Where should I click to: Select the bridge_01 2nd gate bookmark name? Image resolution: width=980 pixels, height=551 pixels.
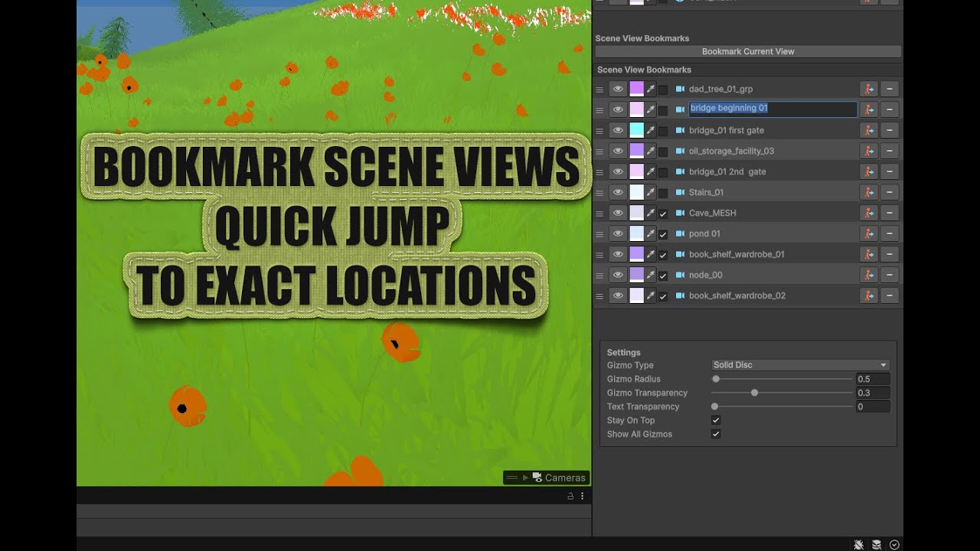727,171
